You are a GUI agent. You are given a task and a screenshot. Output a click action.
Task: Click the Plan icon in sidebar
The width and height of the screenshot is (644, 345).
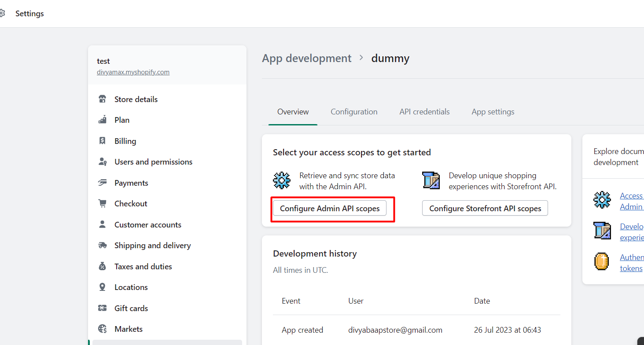[x=103, y=120]
